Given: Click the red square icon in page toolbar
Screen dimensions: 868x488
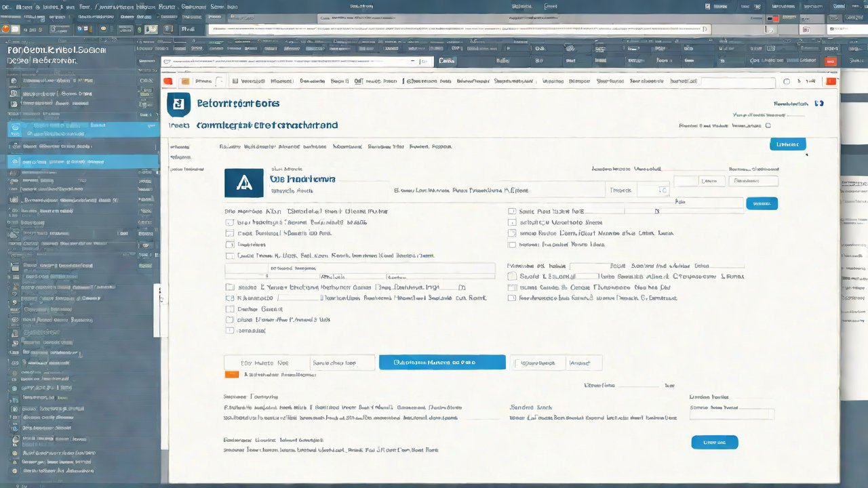Looking at the screenshot, I should click(x=168, y=82).
